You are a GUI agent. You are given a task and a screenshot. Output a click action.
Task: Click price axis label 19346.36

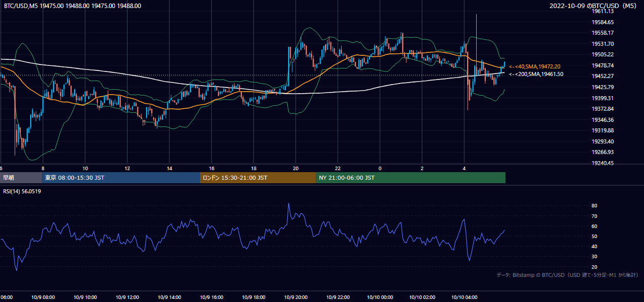[x=603, y=120]
